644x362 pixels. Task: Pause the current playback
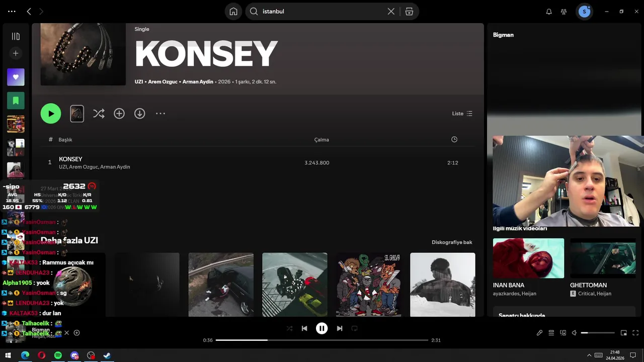point(322,328)
